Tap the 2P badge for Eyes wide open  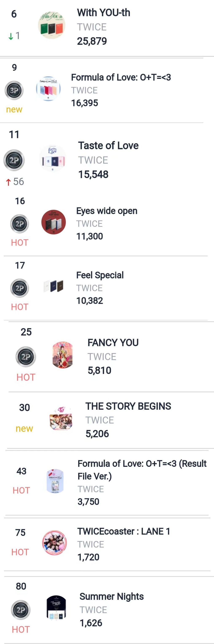(x=19, y=224)
